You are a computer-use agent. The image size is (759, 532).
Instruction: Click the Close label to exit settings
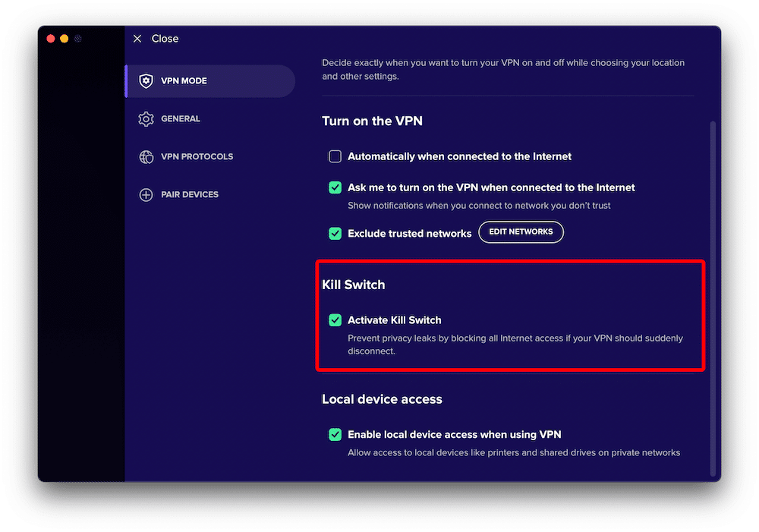(x=165, y=39)
